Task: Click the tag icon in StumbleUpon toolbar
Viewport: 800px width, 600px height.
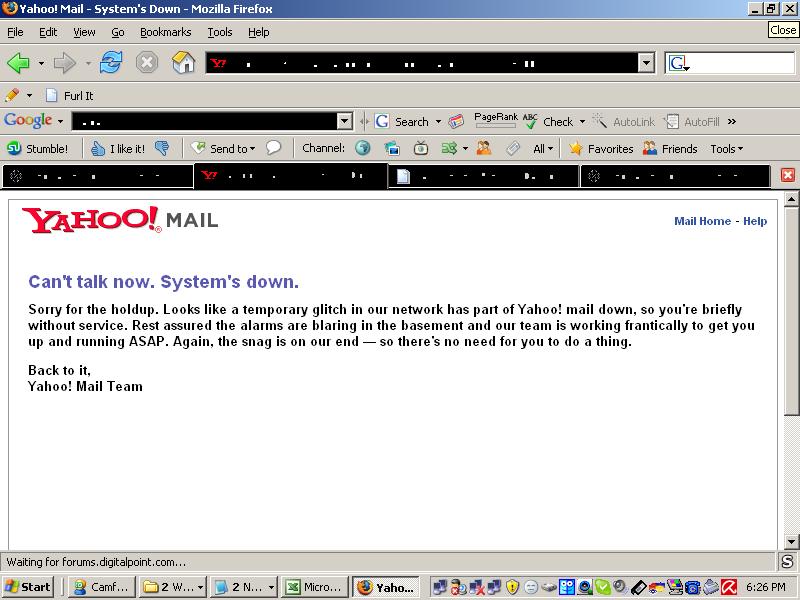Action: tap(513, 148)
